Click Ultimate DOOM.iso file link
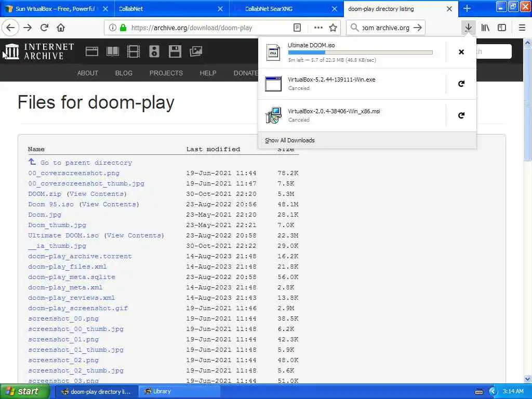The width and height of the screenshot is (532, 399). [x=63, y=235]
